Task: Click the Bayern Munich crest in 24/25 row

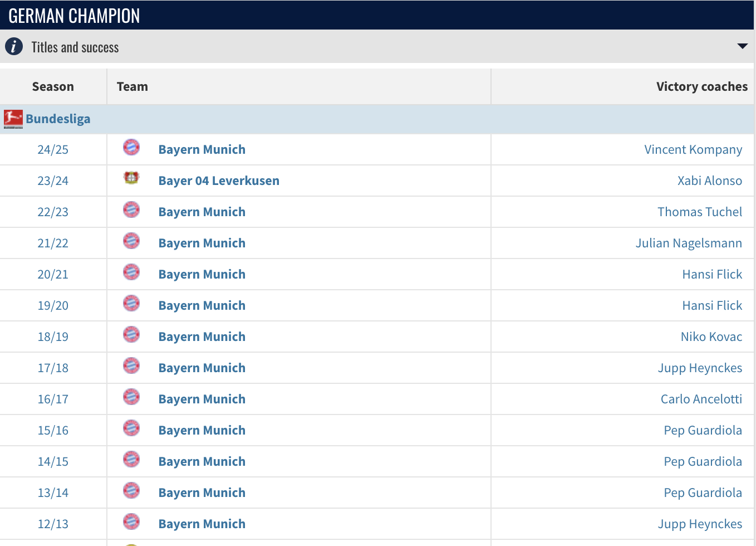Action: [131, 147]
